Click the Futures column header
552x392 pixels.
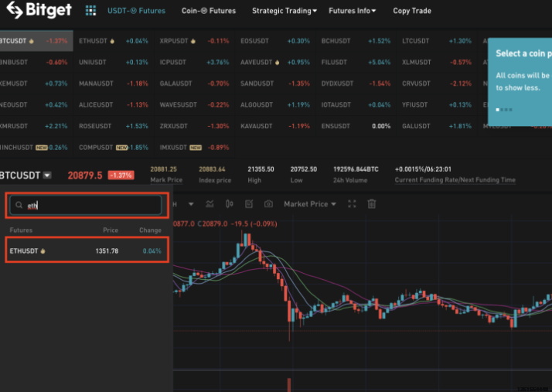click(21, 230)
